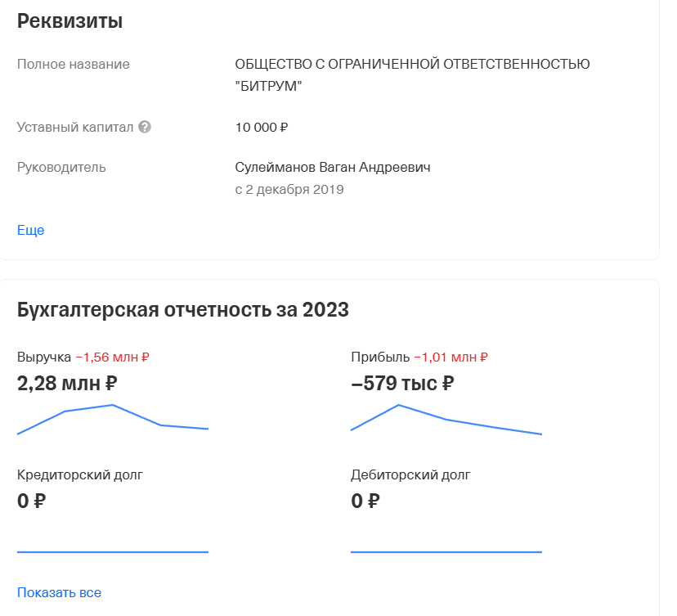Click the date с 2 декабря 2019
Viewport: 677px width, 616px height.
289,189
